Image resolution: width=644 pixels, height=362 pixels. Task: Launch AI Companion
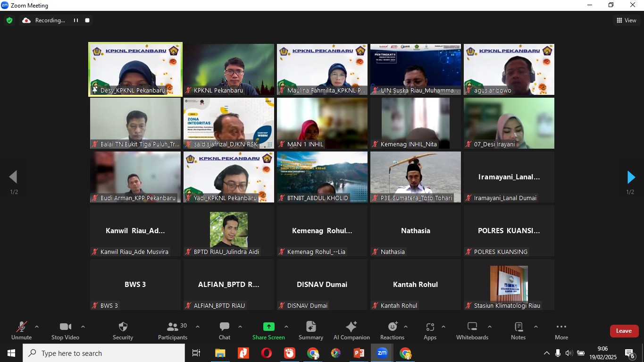tap(351, 327)
